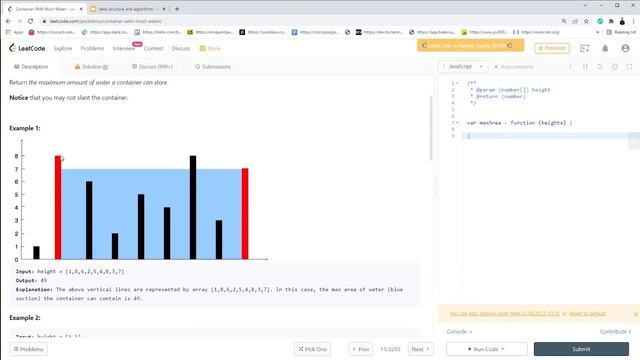This screenshot has width=640, height=360.
Task: Click the fullscreen editor icon
Action: pos(629,67)
